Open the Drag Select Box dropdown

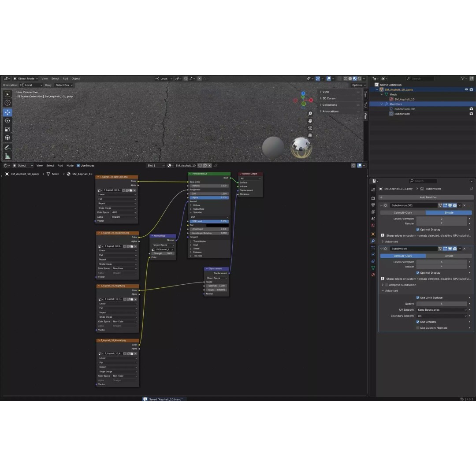tap(64, 86)
